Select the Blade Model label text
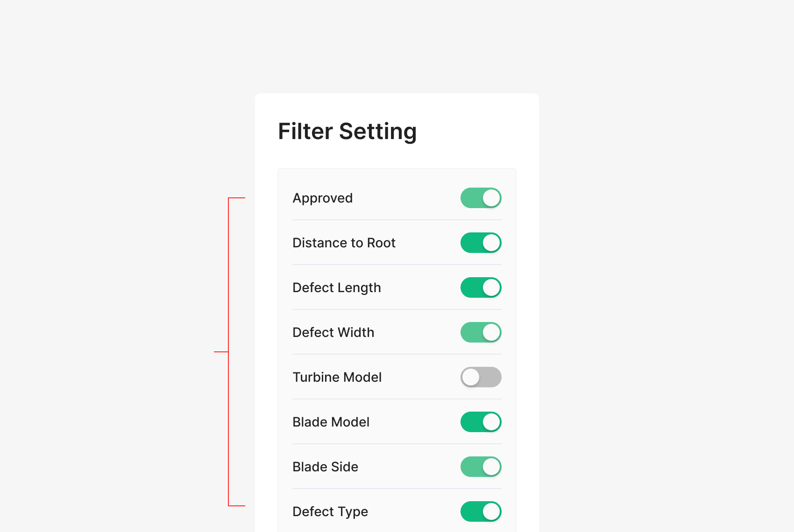Image resolution: width=794 pixels, height=532 pixels. coord(331,422)
